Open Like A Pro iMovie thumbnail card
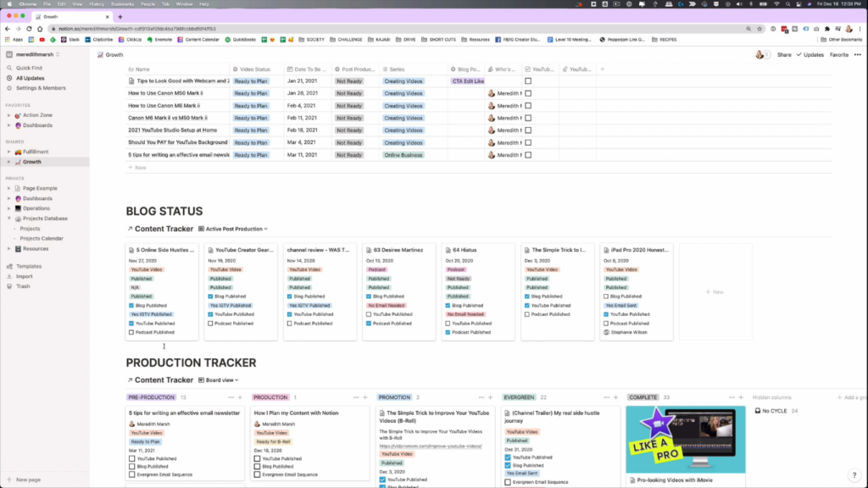868x488 pixels. click(x=685, y=440)
